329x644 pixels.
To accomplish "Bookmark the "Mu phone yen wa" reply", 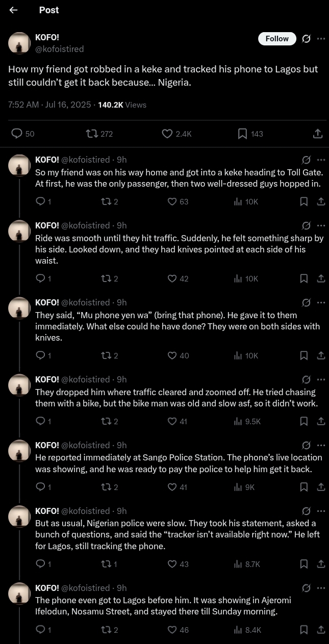I will pos(303,355).
